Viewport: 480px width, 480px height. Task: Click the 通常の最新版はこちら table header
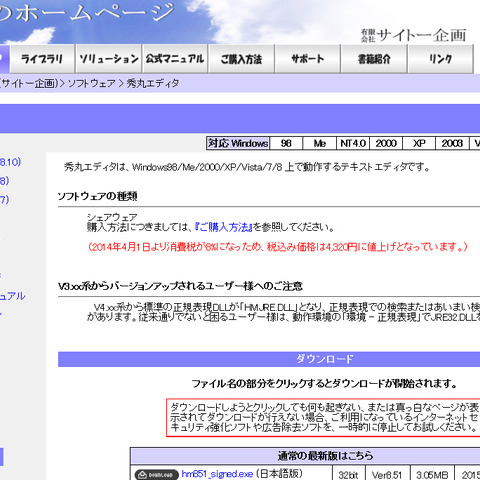tap(305, 456)
